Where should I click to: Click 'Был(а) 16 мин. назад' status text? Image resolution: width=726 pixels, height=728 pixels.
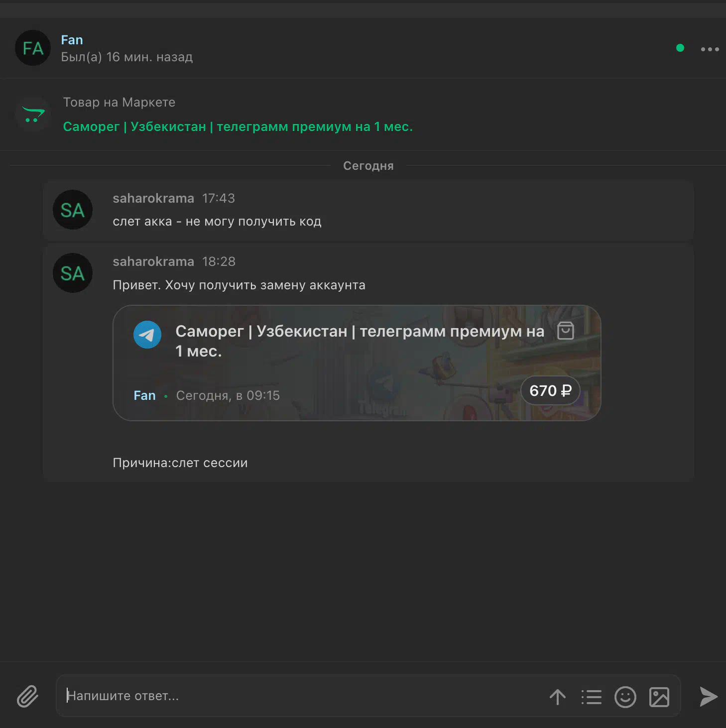click(127, 57)
